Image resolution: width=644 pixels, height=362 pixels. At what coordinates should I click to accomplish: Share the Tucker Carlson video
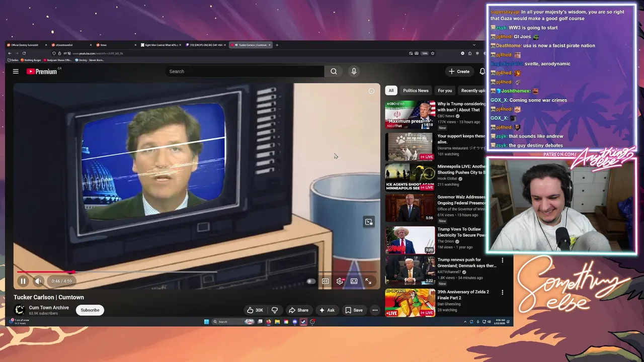click(x=298, y=310)
